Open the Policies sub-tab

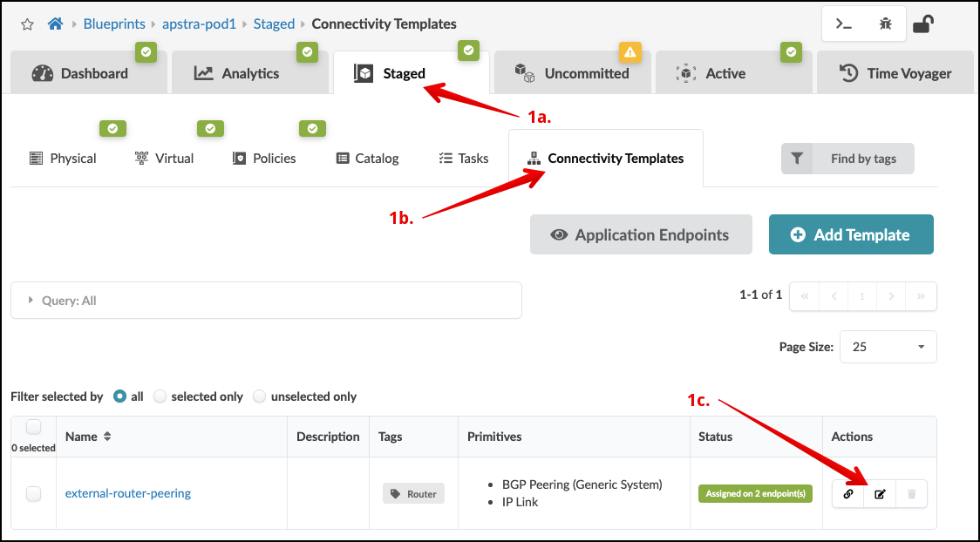(x=264, y=159)
